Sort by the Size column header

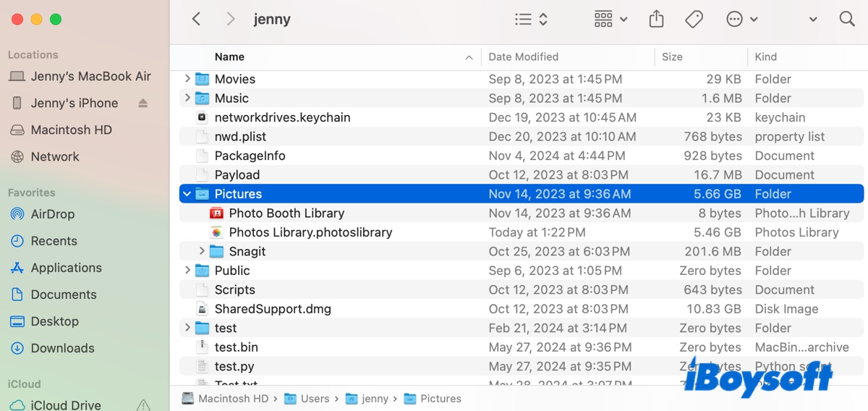672,56
